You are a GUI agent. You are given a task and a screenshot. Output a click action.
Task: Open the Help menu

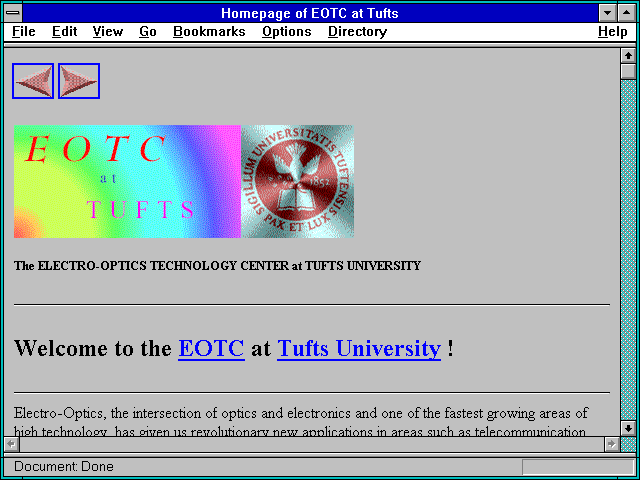point(613,32)
